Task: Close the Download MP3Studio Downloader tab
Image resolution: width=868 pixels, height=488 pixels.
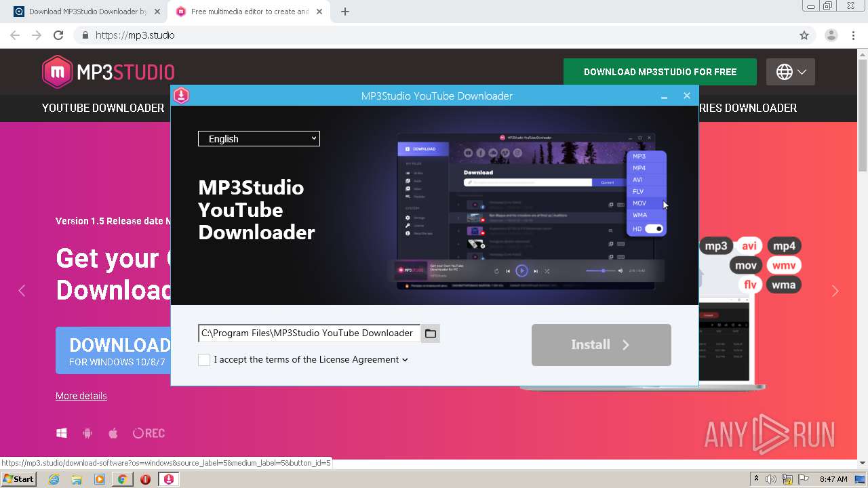Action: [157, 12]
